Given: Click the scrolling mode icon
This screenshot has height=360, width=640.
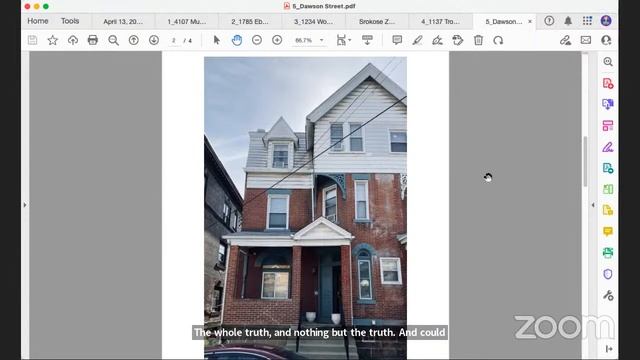Looking at the screenshot, I should 367,40.
